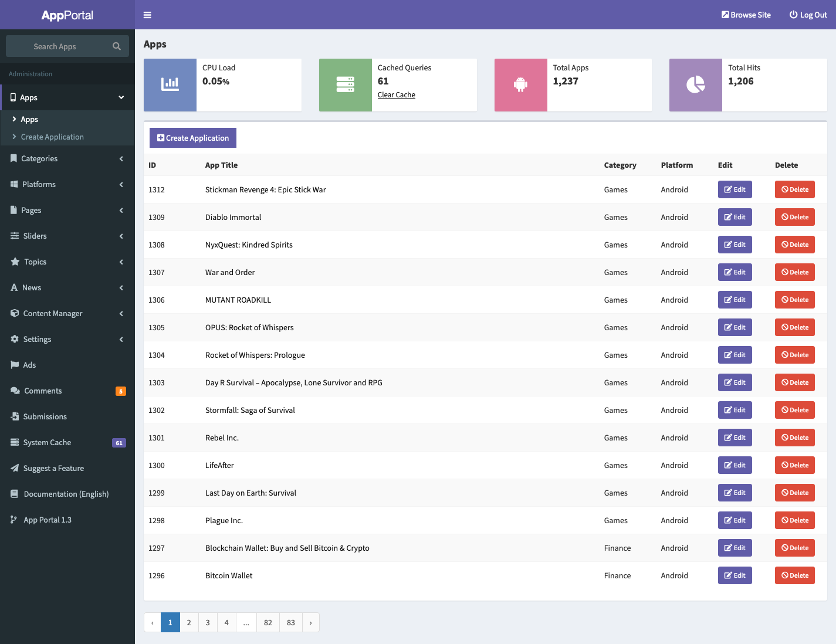Delete the Bitcoin Wallet app
The image size is (836, 644).
pyautogui.click(x=794, y=575)
